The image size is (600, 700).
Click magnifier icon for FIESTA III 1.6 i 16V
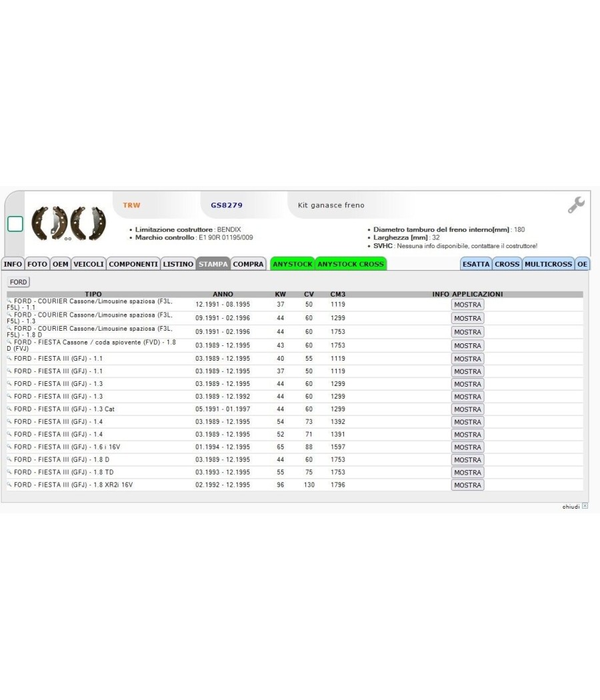pos(9,447)
